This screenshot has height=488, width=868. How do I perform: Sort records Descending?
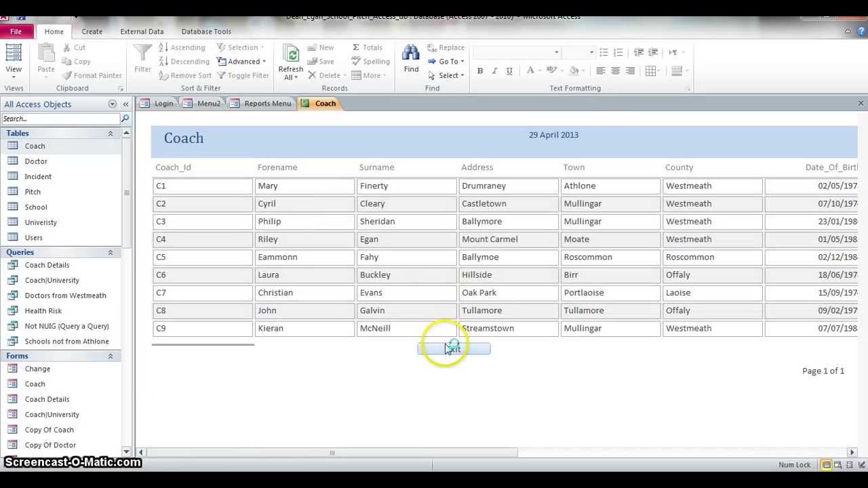click(x=184, y=61)
